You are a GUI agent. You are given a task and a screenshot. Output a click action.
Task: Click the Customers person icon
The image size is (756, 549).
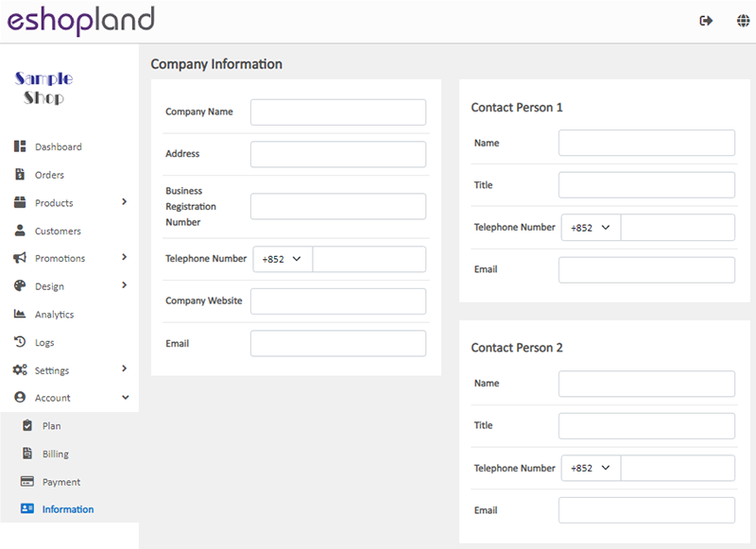click(20, 231)
